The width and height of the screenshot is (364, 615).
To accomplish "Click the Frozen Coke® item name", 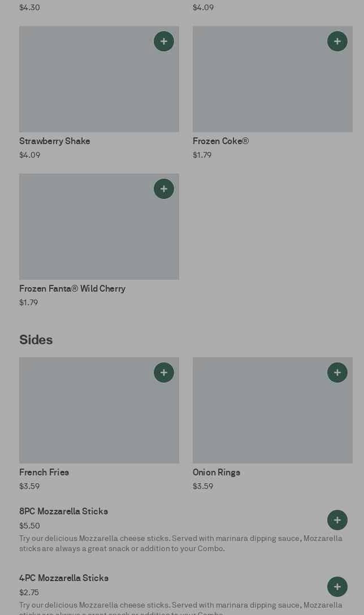I will click(220, 141).
